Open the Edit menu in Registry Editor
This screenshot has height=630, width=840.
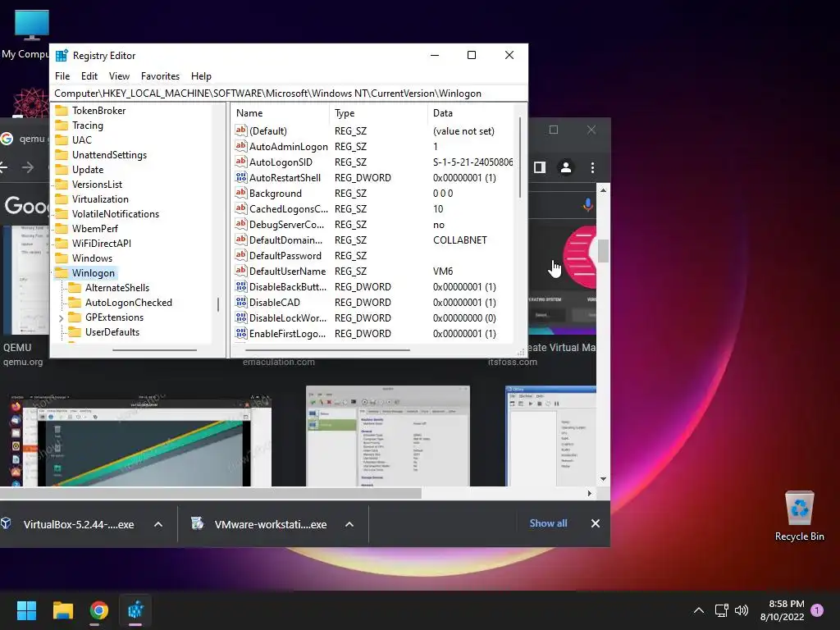click(89, 76)
